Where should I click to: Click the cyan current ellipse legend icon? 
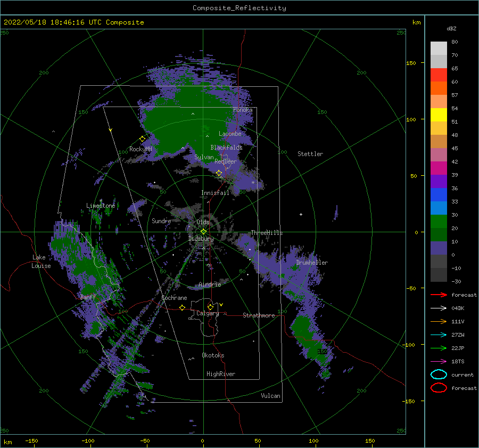pyautogui.click(x=439, y=374)
